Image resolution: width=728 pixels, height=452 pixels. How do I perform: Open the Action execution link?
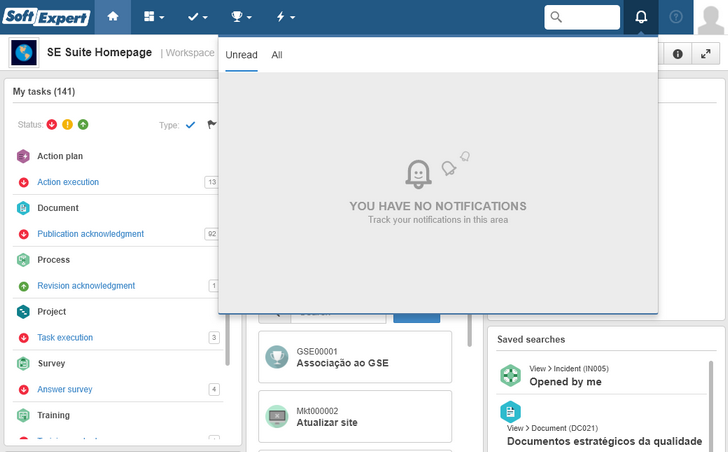click(68, 182)
